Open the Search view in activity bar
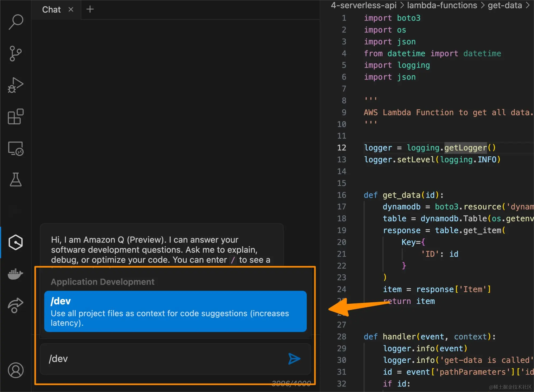534x392 pixels. click(16, 22)
